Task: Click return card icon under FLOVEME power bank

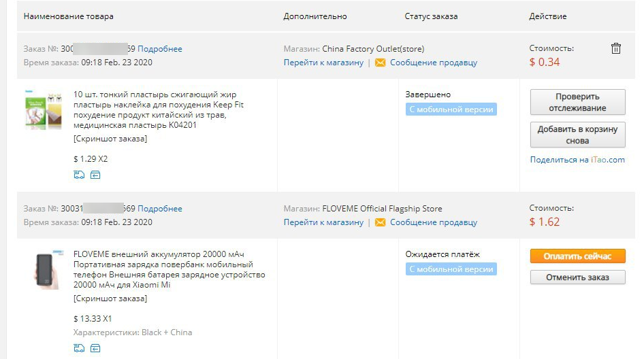Action: pyautogui.click(x=95, y=348)
